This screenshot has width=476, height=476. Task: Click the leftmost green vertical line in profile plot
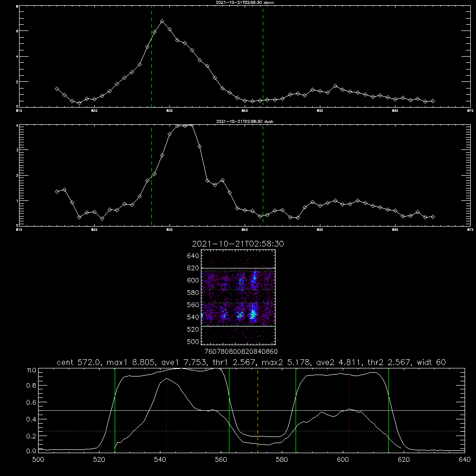click(115, 410)
